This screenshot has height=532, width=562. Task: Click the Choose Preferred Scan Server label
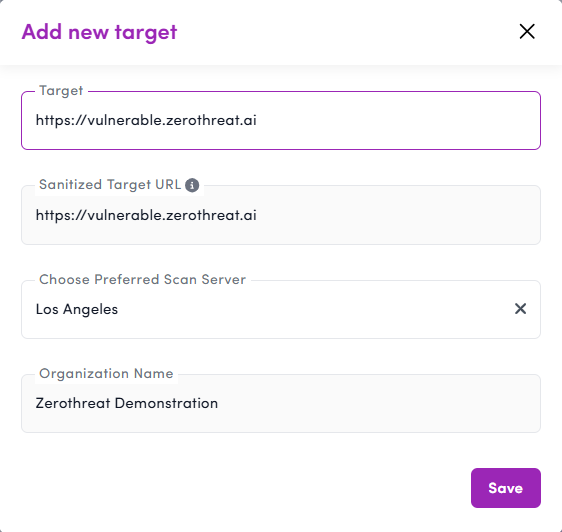click(x=142, y=279)
